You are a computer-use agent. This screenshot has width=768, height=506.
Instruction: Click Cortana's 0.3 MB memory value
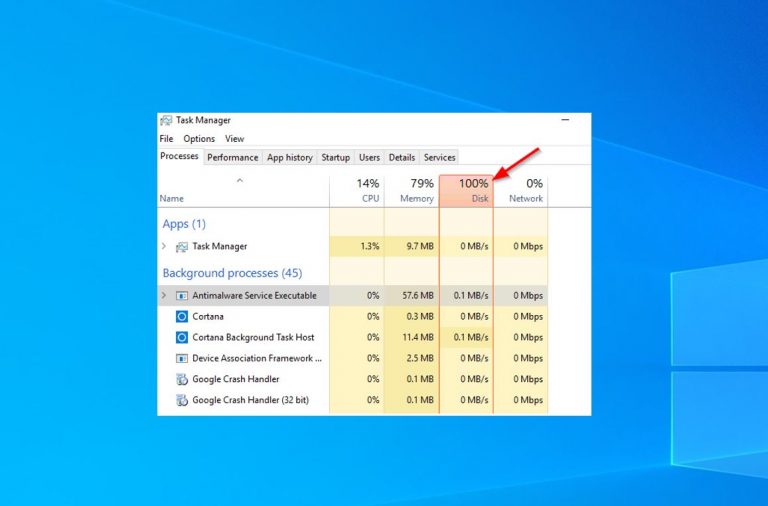pos(420,316)
